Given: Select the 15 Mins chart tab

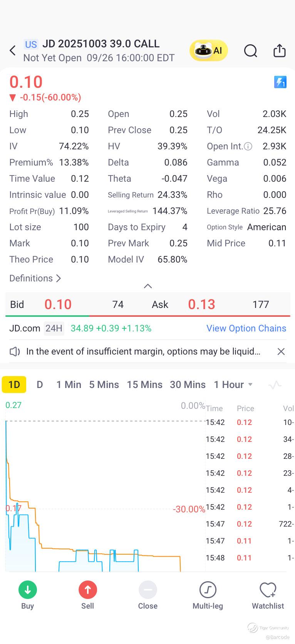Looking at the screenshot, I should pos(144,385).
